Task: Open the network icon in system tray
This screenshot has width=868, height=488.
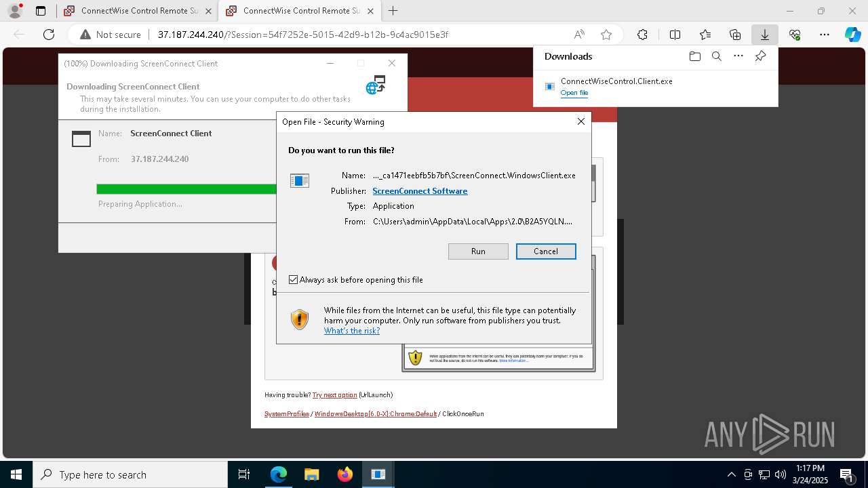Action: click(764, 474)
